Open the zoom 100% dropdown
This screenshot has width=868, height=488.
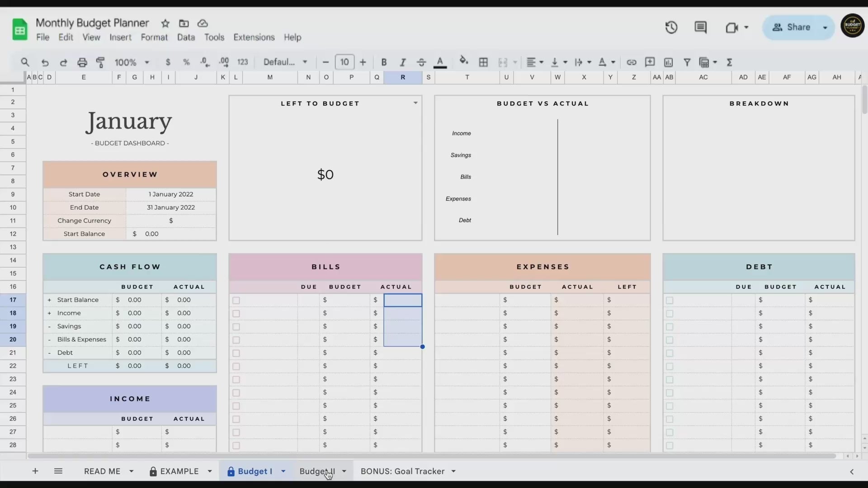132,62
